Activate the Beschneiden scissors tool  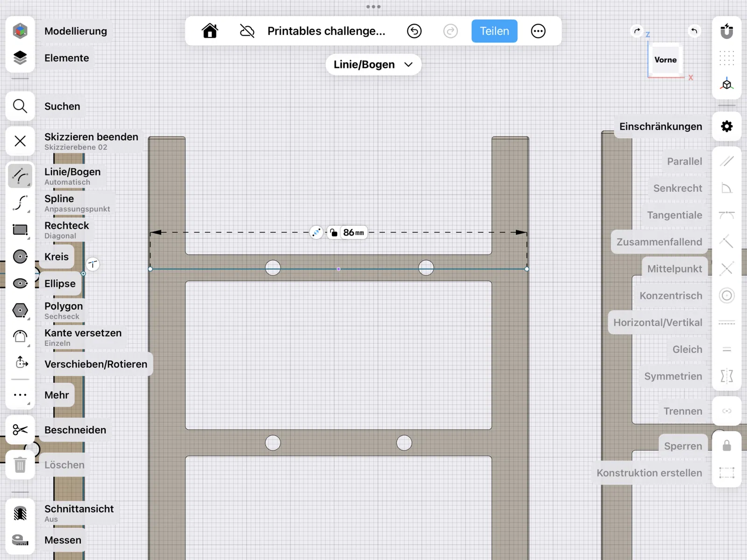tap(20, 430)
